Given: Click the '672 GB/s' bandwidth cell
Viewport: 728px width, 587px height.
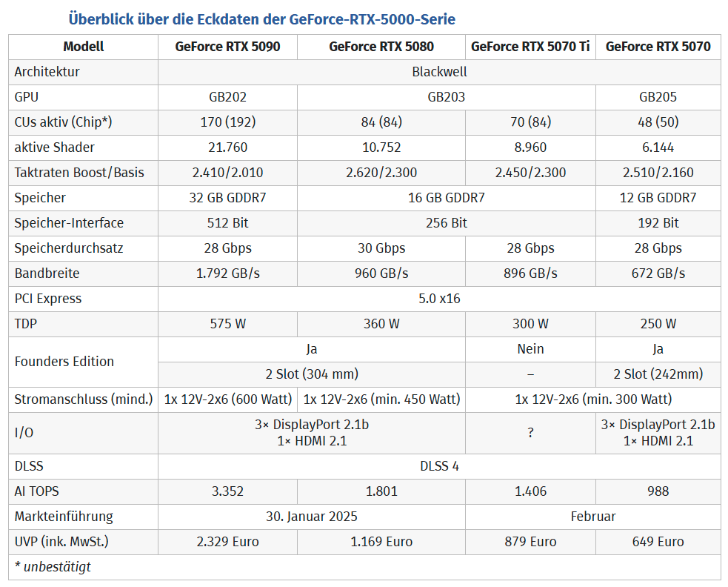Looking at the screenshot, I should (658, 273).
